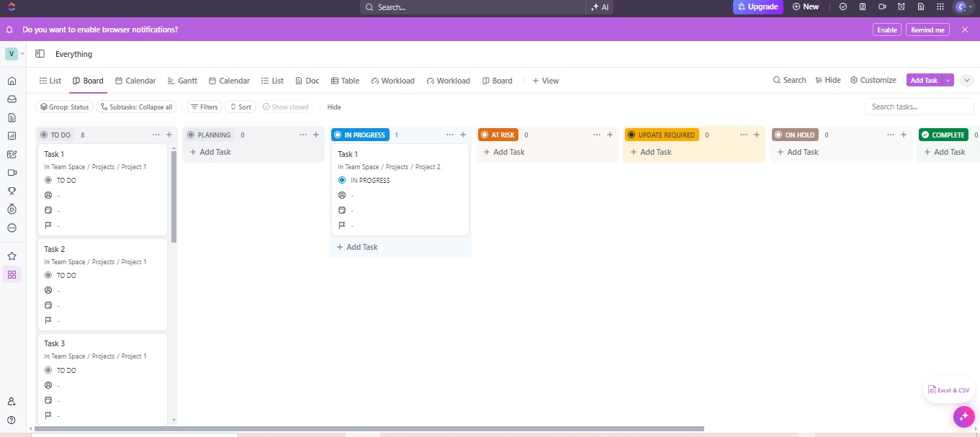This screenshot has width=980, height=437.
Task: Switch to the Table view tab
Action: pos(344,81)
